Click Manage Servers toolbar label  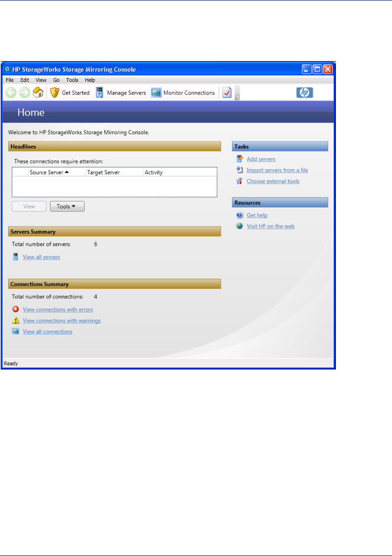point(126,93)
